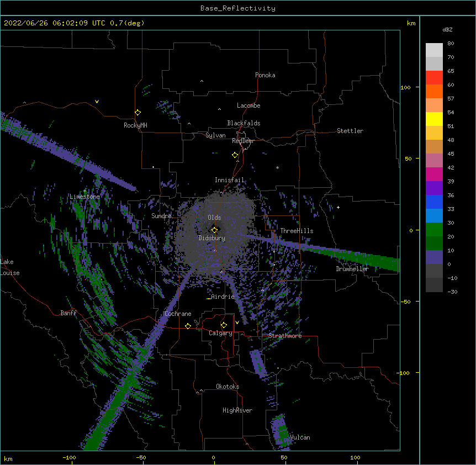Click the yellow diamond radar site marker at Olds
Viewport: 476px width, 465px height.
click(214, 230)
